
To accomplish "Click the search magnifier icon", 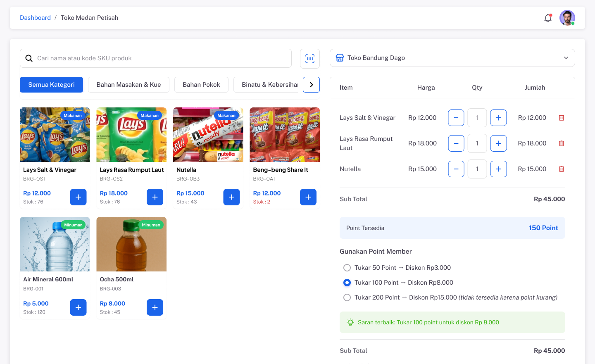I will pos(29,58).
